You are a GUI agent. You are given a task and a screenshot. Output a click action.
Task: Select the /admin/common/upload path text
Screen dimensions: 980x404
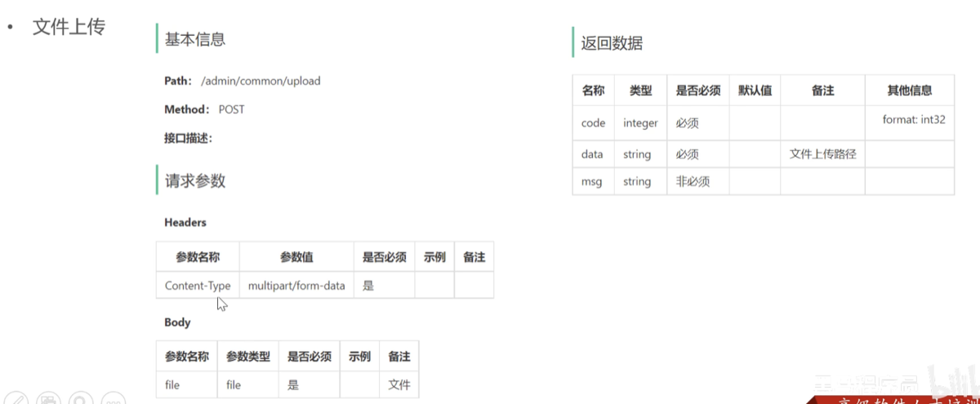click(x=261, y=81)
